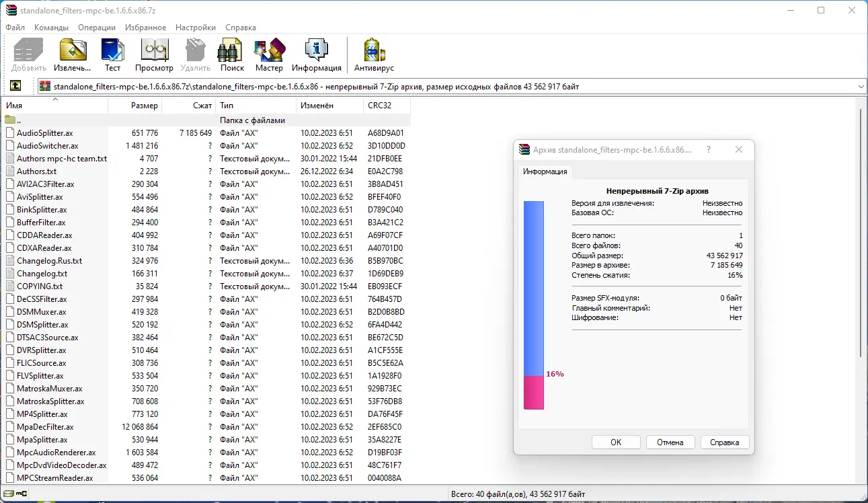Select the Информация tab in dialog

[545, 171]
